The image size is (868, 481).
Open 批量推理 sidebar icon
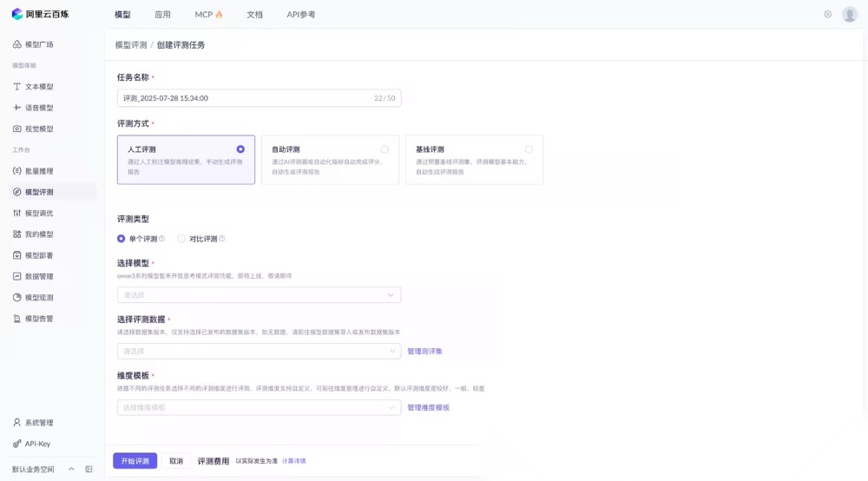click(x=17, y=171)
